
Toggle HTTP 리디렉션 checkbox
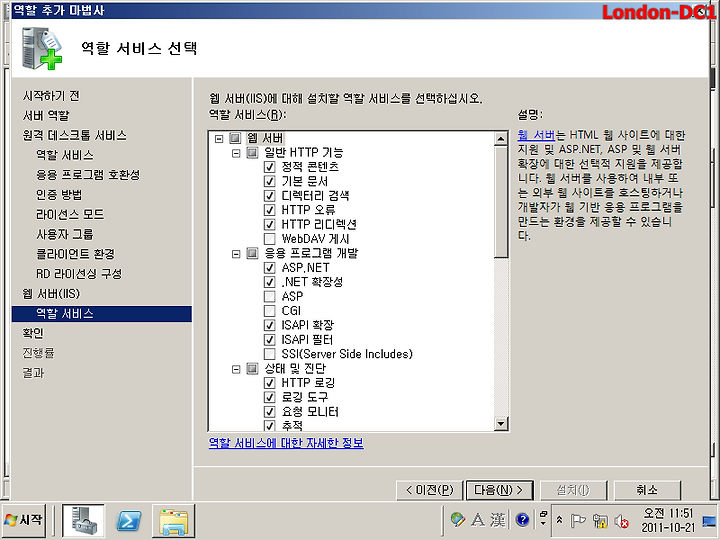(270, 225)
